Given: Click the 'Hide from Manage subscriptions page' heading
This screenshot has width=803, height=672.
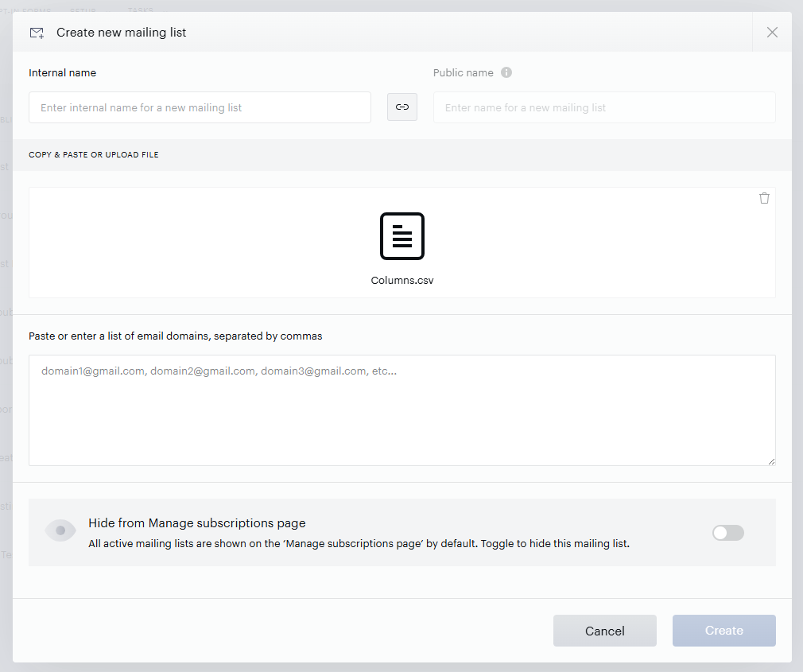Looking at the screenshot, I should point(196,523).
